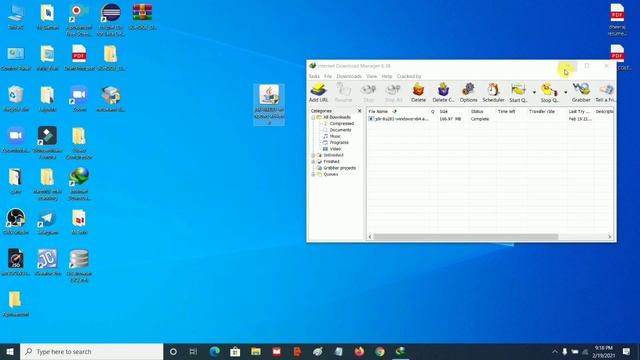Select the JCreator desktop shortcut
Viewport: 640px width, 360px height.
click(47, 263)
